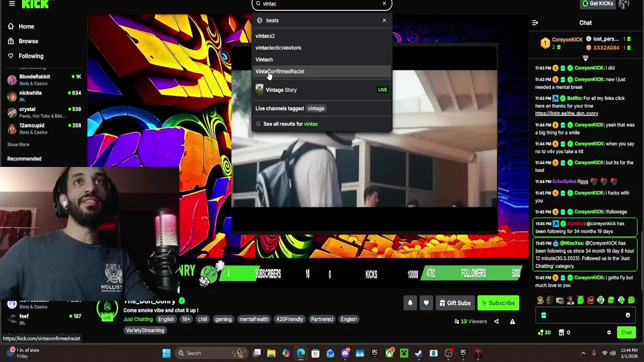Click the channel points balance showing 30
644x362 pixels.
tap(544, 333)
